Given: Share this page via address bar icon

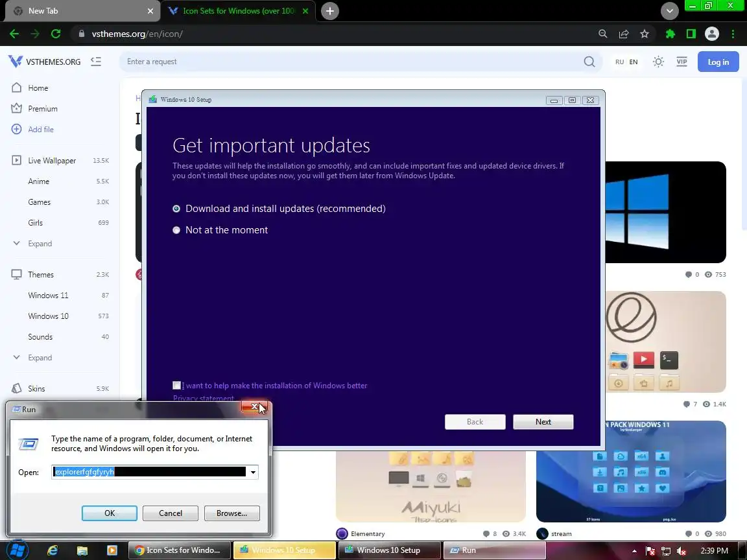Looking at the screenshot, I should [x=623, y=34].
